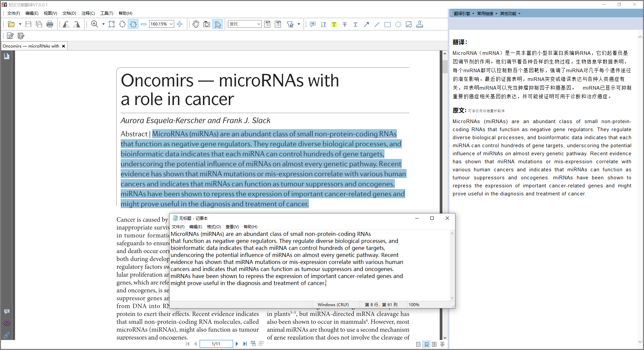Toggle continuous page layout
The height and width of the screenshot is (350, 644).
point(426,344)
